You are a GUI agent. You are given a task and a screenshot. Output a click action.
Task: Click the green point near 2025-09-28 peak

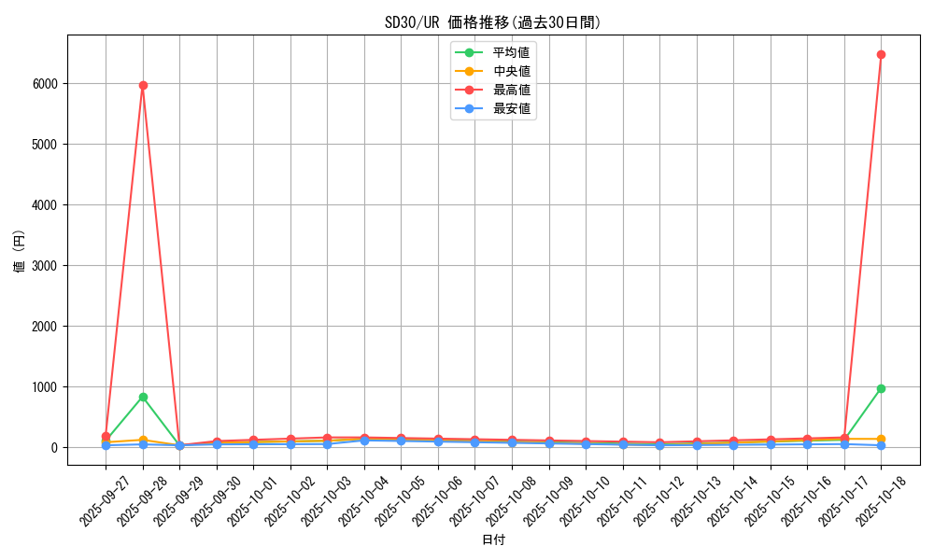click(x=143, y=396)
